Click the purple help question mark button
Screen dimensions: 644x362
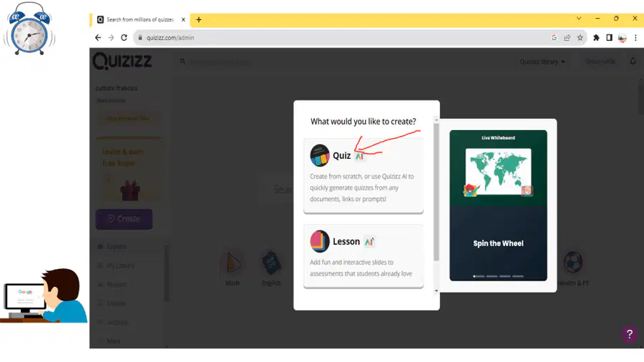[629, 334]
